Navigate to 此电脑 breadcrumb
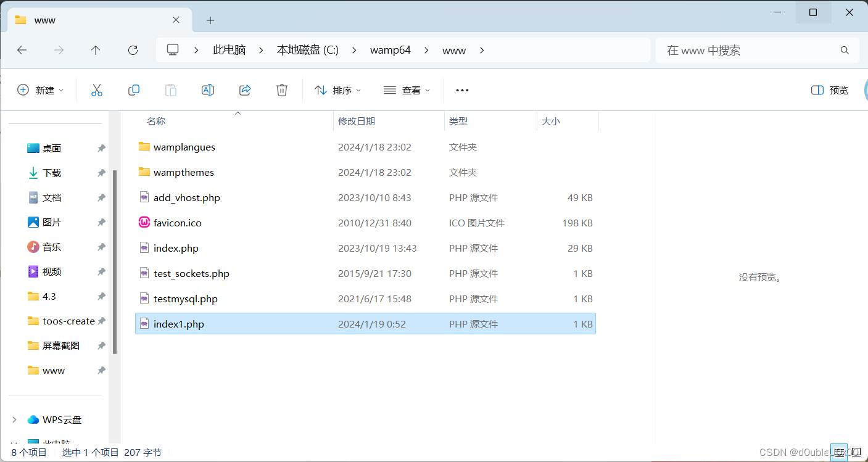 pos(229,51)
